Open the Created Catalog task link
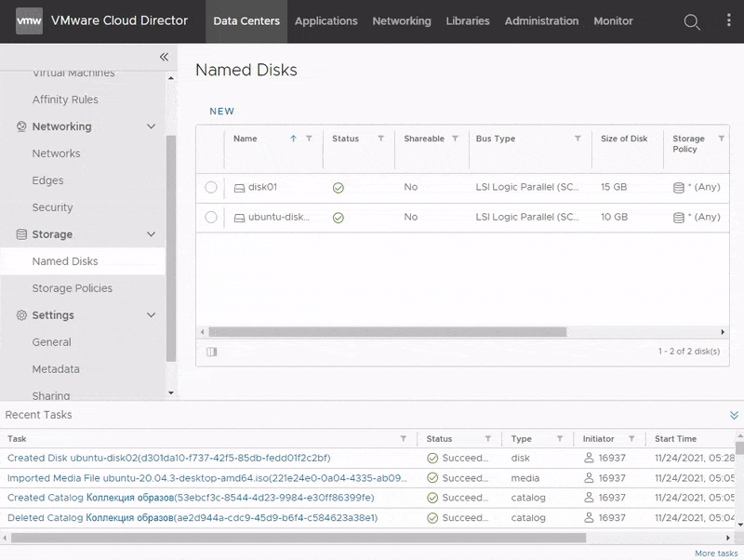Viewport: 744px width, 560px height. (x=191, y=498)
